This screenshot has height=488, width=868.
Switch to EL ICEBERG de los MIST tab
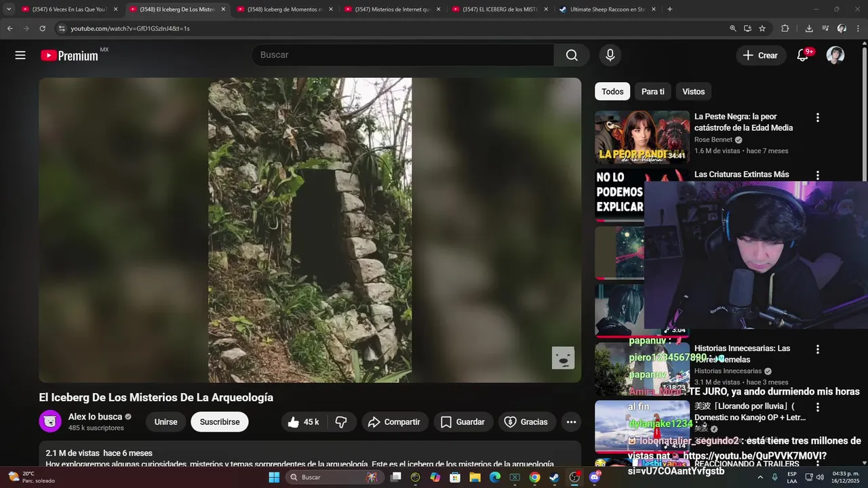(500, 9)
